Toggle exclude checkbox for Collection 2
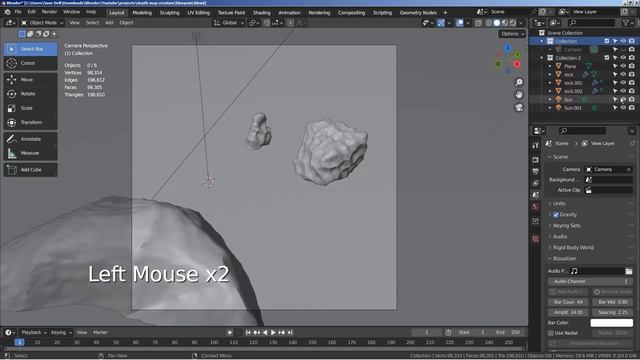Image resolution: width=640 pixels, height=360 pixels. (607, 58)
